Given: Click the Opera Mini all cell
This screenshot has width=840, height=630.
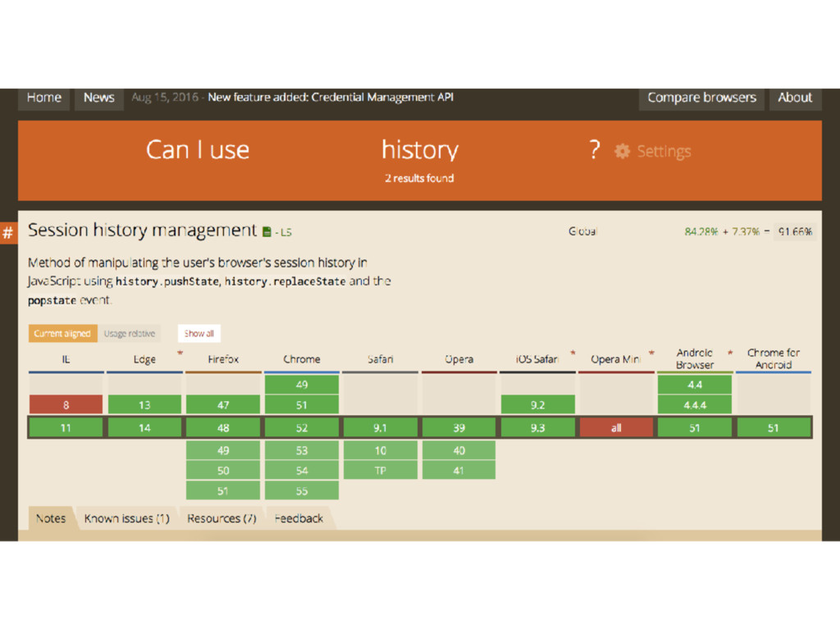Looking at the screenshot, I should tap(616, 428).
